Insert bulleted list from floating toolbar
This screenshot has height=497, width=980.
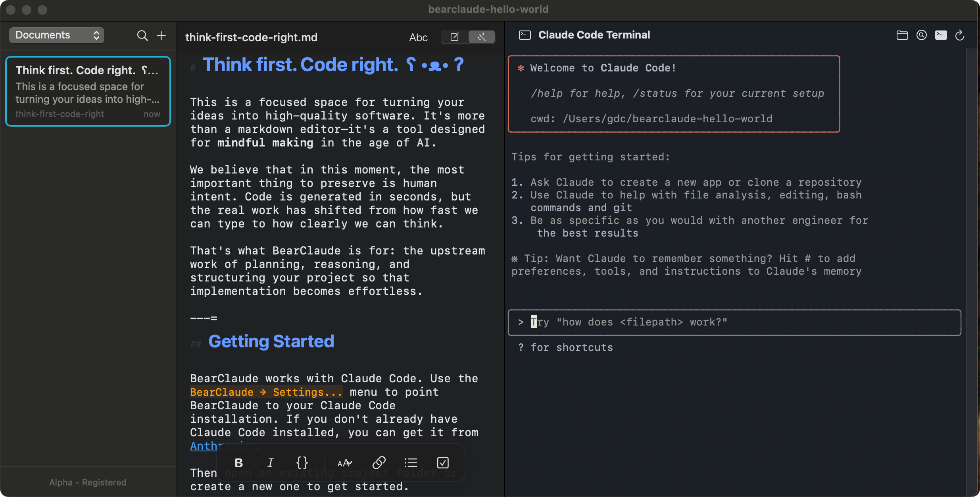(411, 463)
